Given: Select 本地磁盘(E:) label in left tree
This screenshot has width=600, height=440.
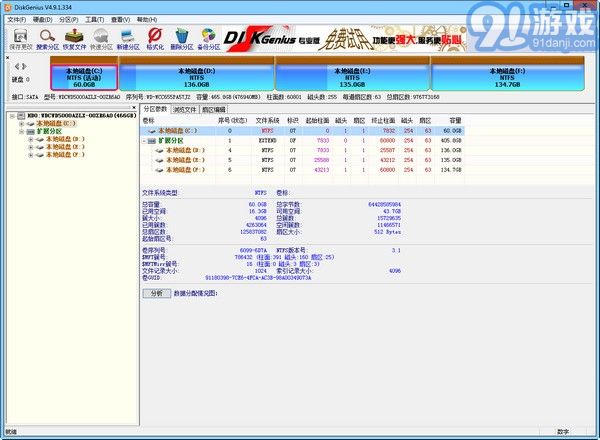Looking at the screenshot, I should 65,147.
